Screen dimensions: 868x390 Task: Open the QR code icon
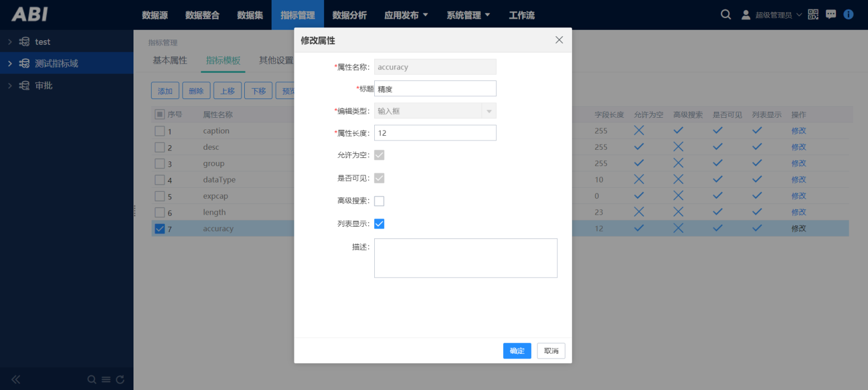pos(813,15)
